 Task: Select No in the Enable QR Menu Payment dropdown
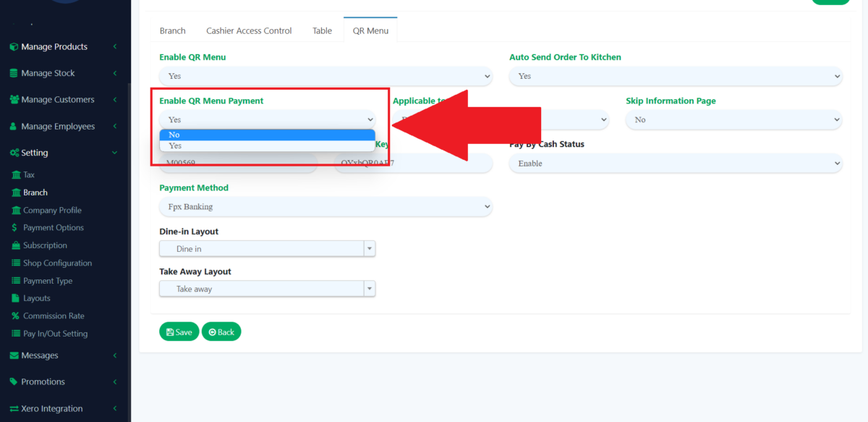268,135
